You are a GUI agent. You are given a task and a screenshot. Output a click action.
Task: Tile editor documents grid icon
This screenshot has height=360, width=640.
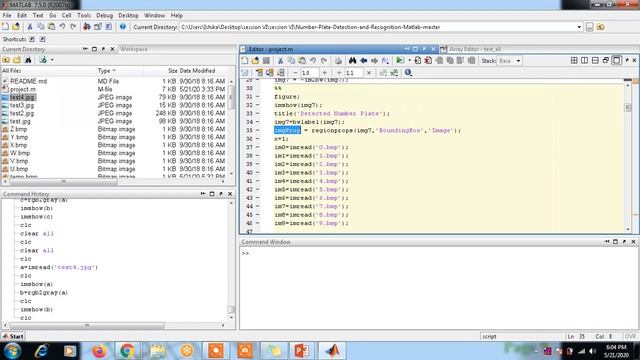click(574, 60)
